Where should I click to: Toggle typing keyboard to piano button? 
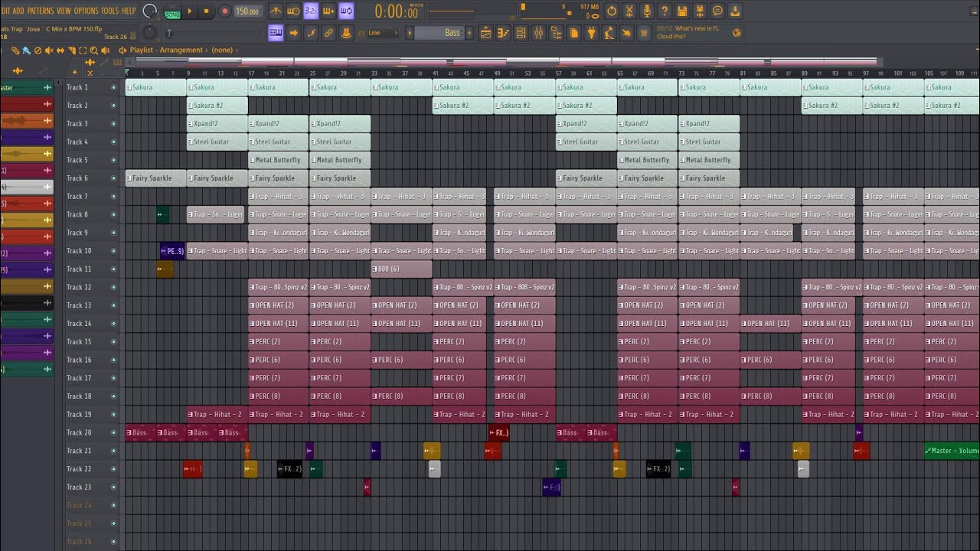point(276,33)
